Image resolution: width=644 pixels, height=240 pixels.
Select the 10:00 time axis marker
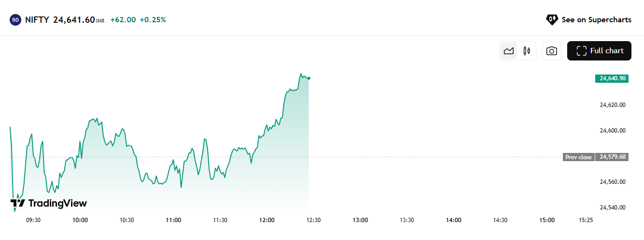point(80,220)
